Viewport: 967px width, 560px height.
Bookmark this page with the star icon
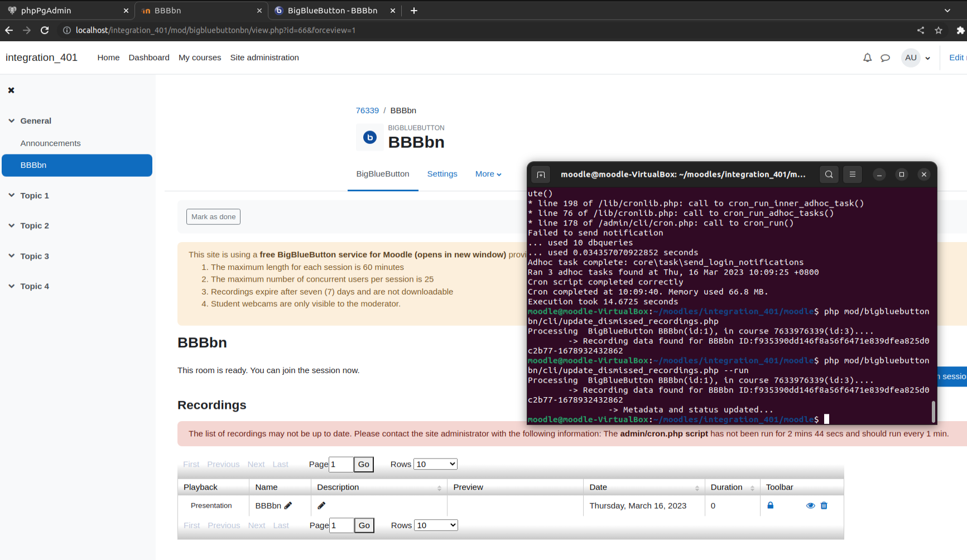pos(939,30)
